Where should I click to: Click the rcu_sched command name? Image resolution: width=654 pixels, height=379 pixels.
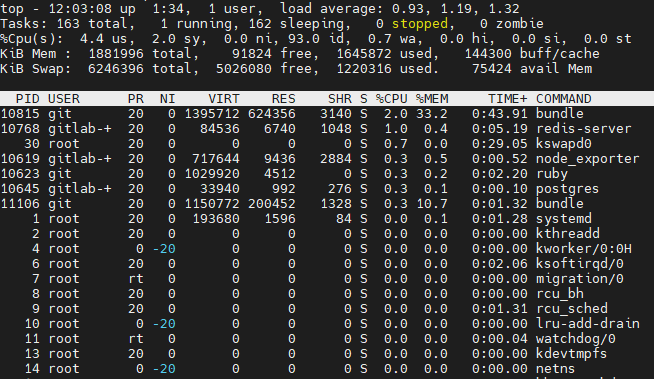point(572,309)
